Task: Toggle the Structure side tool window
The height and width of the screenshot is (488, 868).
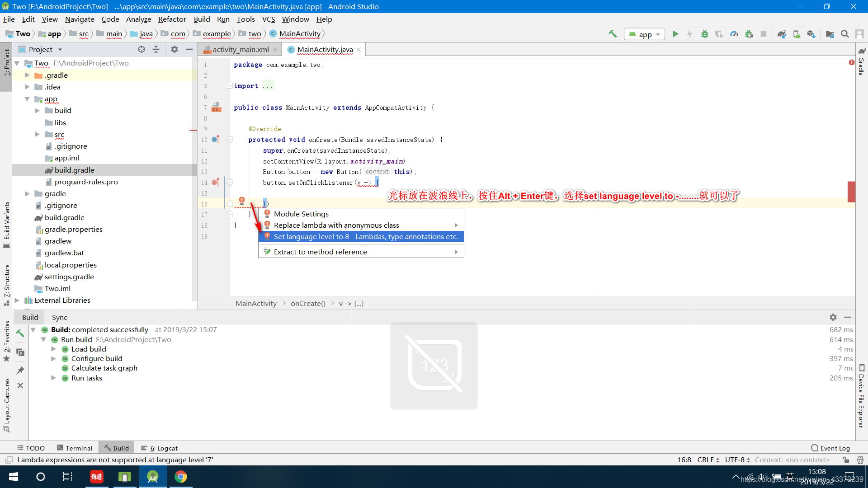Action: [6, 285]
